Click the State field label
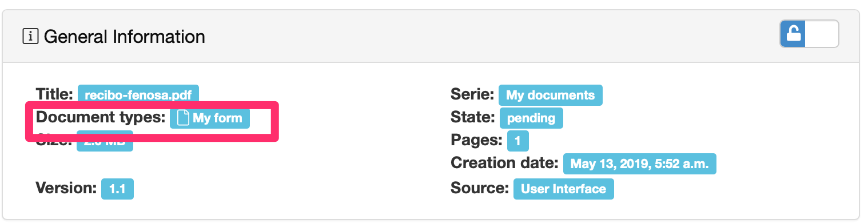Image resolution: width=868 pixels, height=223 pixels. (x=473, y=117)
